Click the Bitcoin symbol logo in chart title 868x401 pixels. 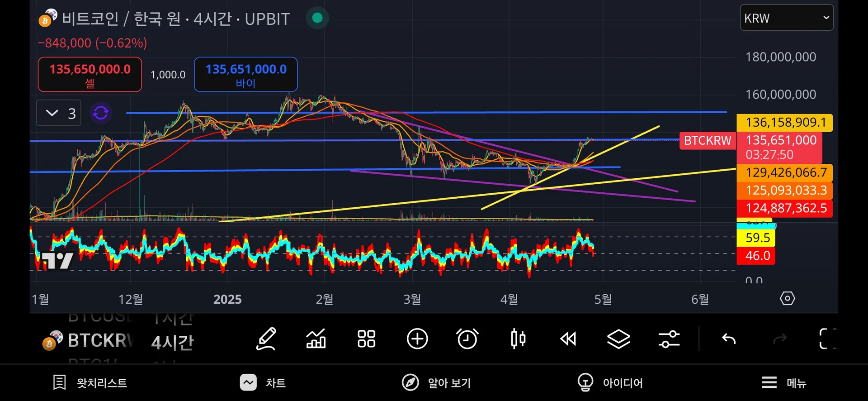point(48,18)
